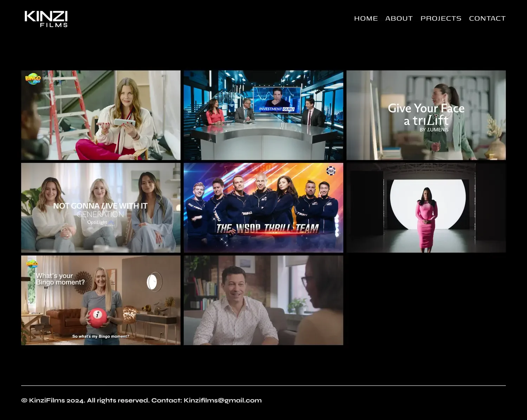This screenshot has width=527, height=420.
Task: Open Bingo Blitz ladder studio video thumbnail
Action: pos(101,115)
